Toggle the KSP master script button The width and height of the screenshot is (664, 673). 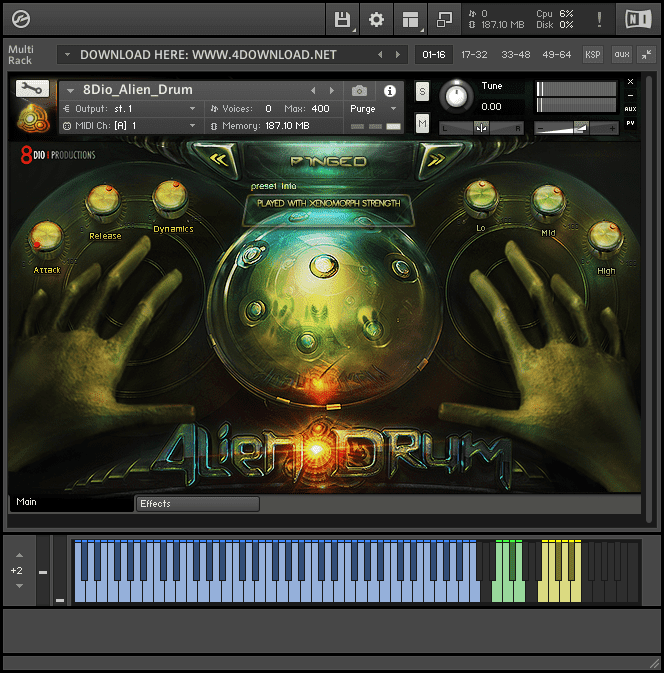tap(593, 55)
